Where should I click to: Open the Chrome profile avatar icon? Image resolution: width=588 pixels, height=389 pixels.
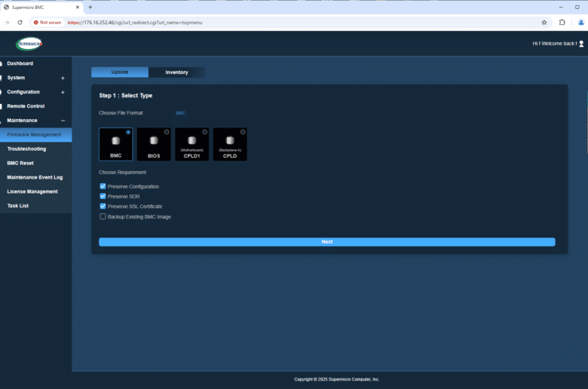(x=581, y=23)
